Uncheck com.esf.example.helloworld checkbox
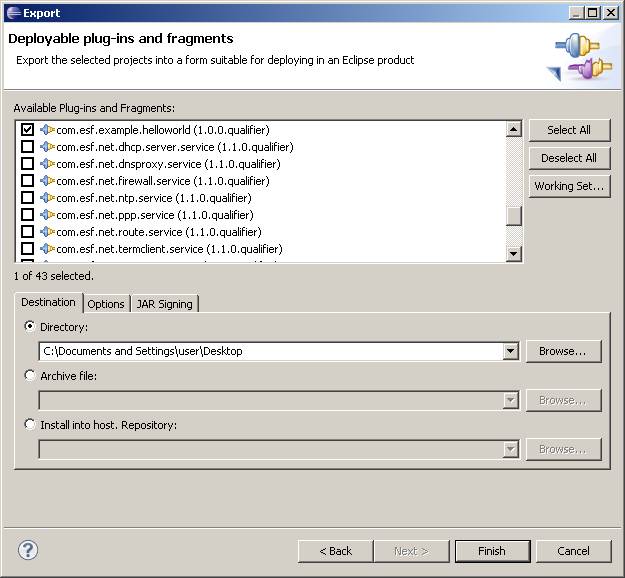625x578 pixels. click(x=28, y=130)
